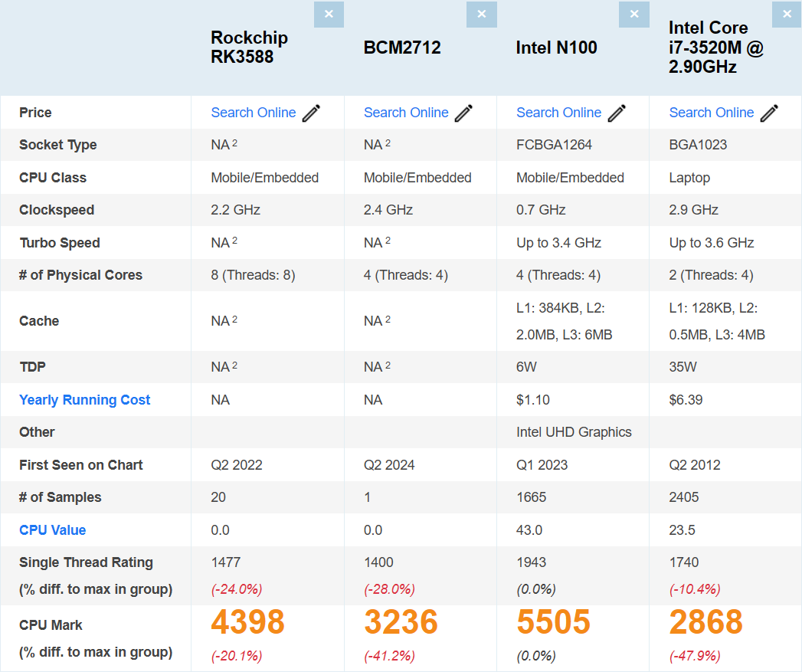This screenshot has width=802, height=672.
Task: Edit Intel N100 price with pencil icon
Action: [617, 113]
